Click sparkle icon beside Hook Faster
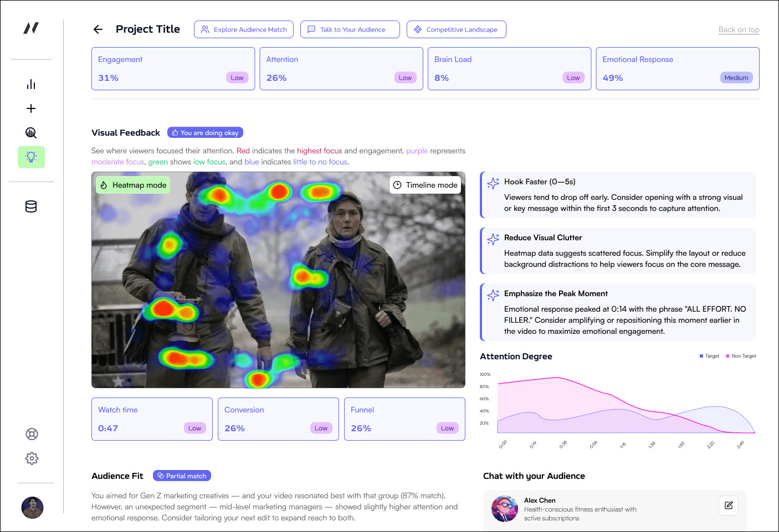Screen dimensions: 779x532 point(493,183)
